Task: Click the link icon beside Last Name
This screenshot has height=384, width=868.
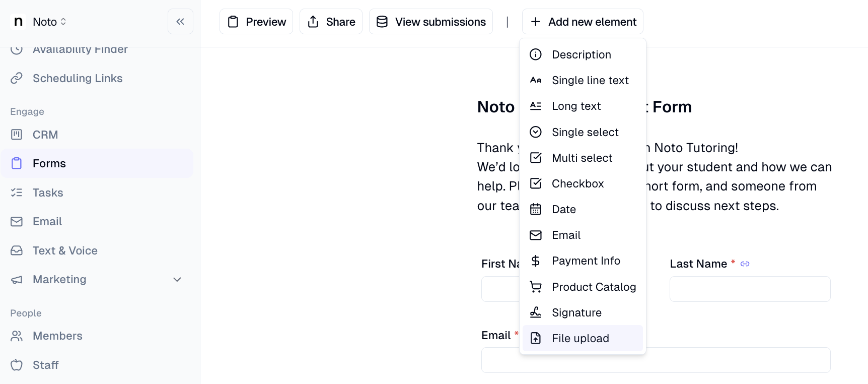Action: pos(745,264)
